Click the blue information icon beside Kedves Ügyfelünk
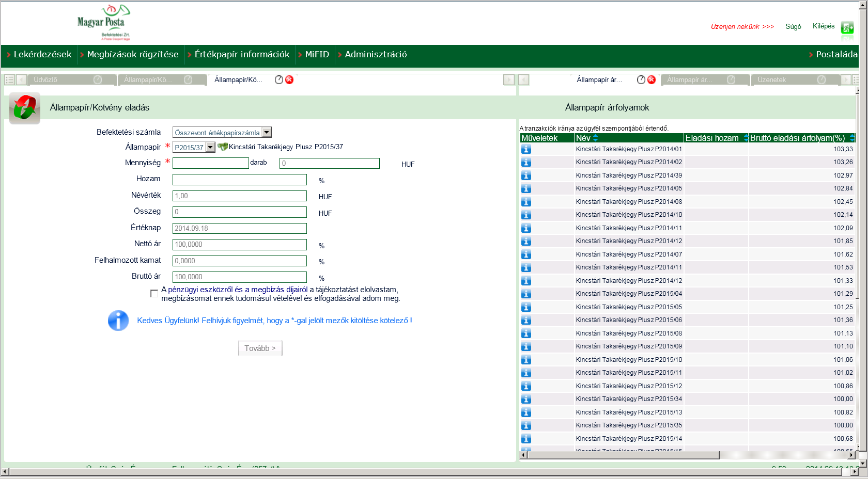 [118, 321]
